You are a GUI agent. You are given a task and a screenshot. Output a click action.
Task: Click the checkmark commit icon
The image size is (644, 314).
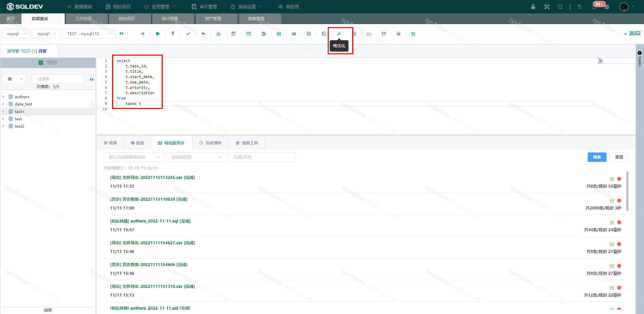click(188, 34)
